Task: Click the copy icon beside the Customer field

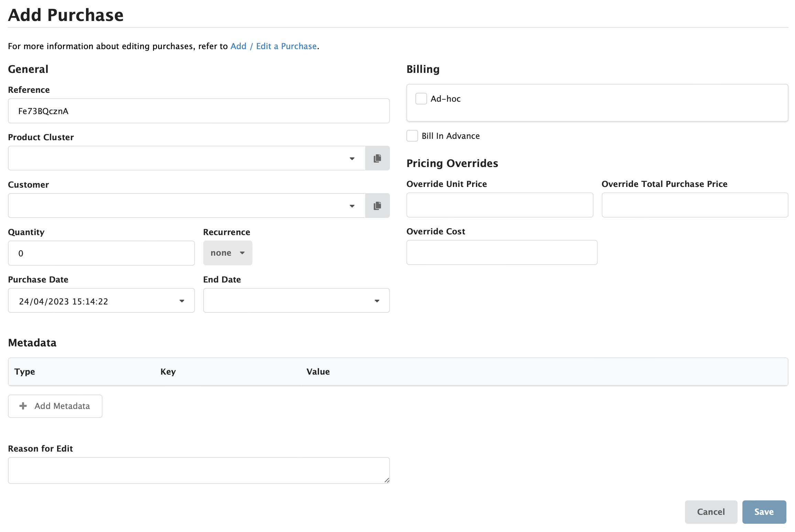Action: click(x=377, y=206)
